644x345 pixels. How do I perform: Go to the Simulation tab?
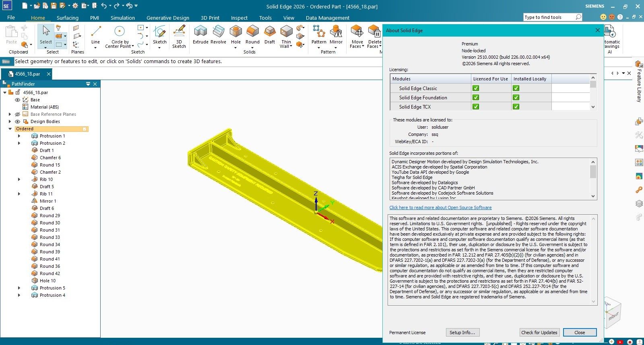123,18
